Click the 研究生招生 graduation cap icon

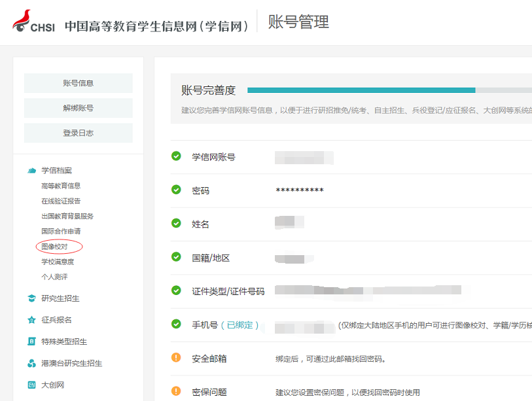click(x=31, y=298)
